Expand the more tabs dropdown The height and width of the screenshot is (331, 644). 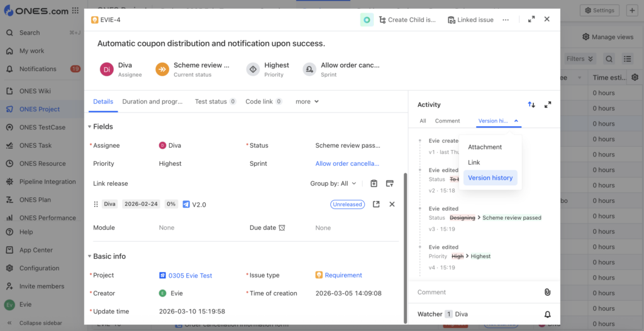pyautogui.click(x=307, y=101)
